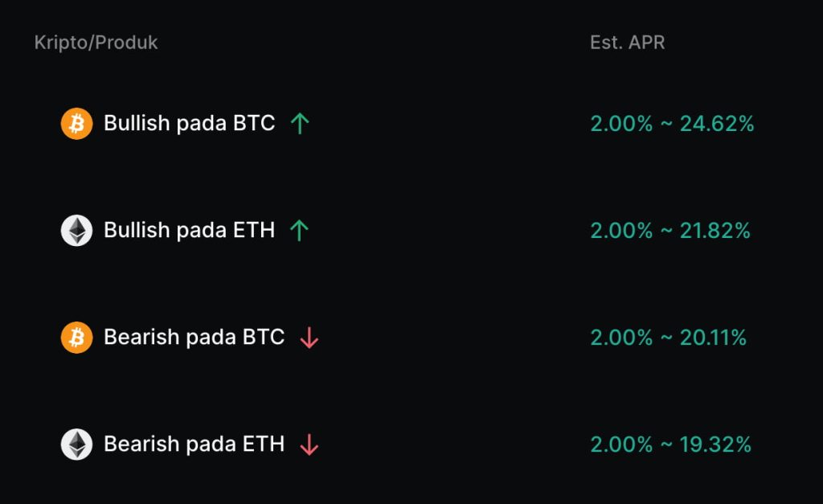Select the Bearish pada BTC product
This screenshot has width=823, height=504.
194,338
